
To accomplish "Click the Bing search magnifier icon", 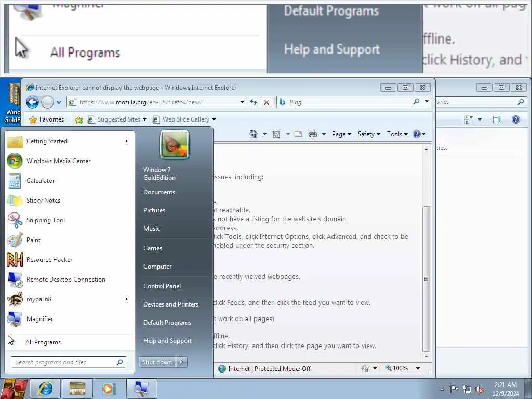I will 416,102.
